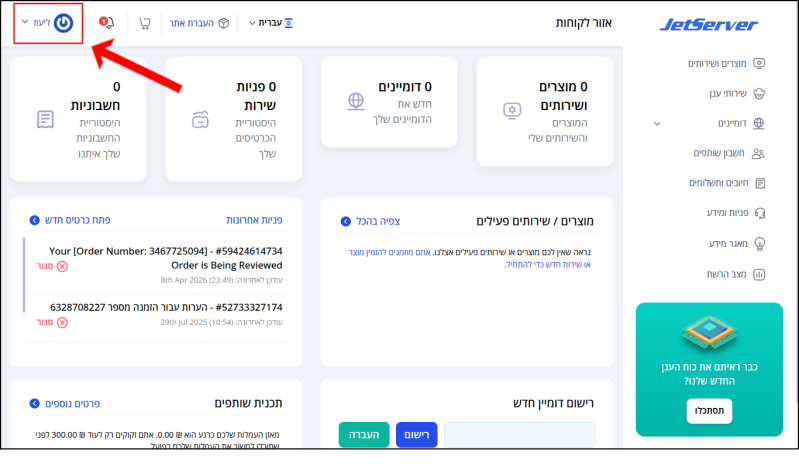Click the צפיה בהכל link

point(378,221)
